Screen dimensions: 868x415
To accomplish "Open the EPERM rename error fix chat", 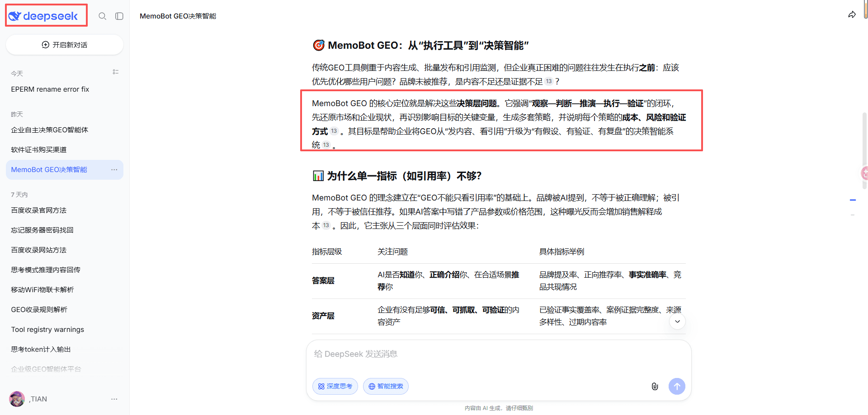I will pos(65,89).
